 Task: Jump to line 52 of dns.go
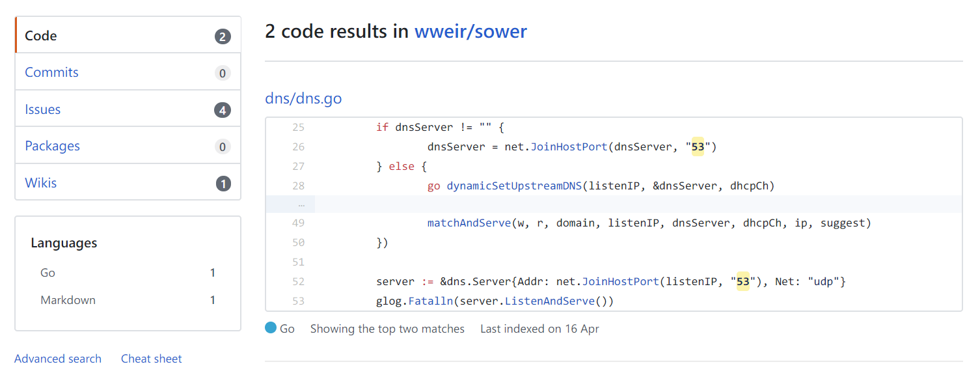click(x=299, y=281)
